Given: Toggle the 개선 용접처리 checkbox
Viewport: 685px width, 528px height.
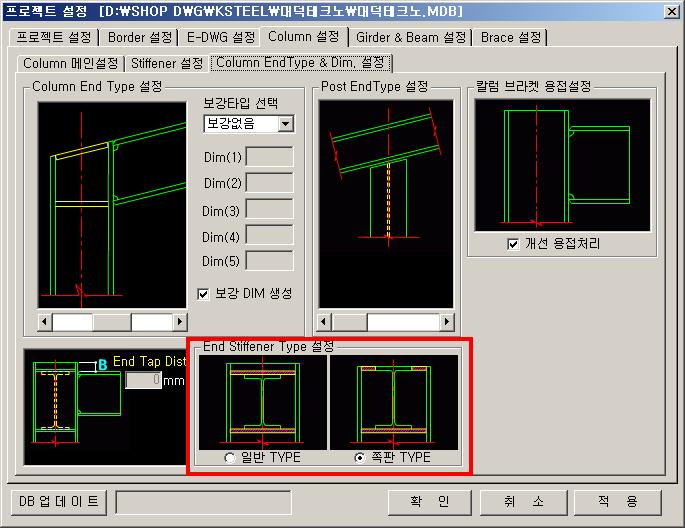Looking at the screenshot, I should click(x=513, y=244).
